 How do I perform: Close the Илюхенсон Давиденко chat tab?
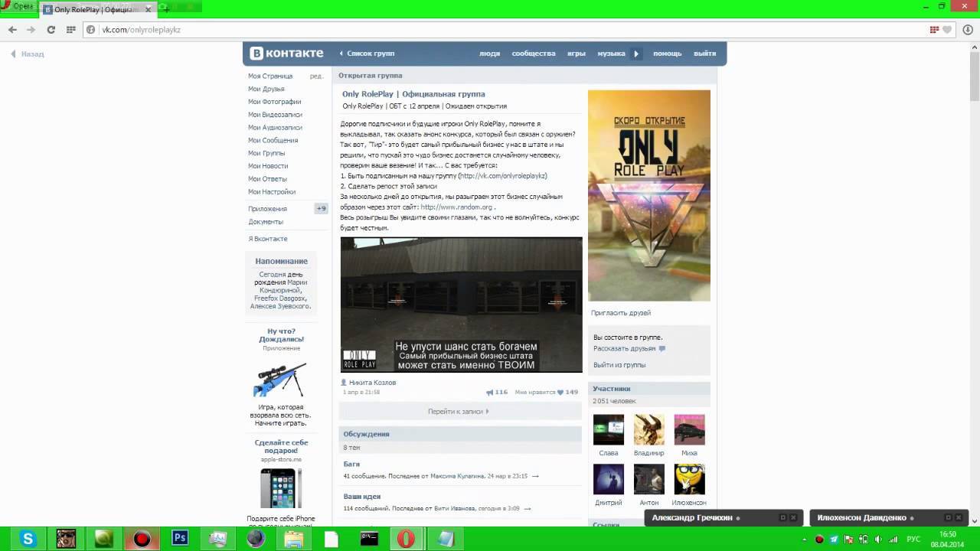tap(959, 518)
